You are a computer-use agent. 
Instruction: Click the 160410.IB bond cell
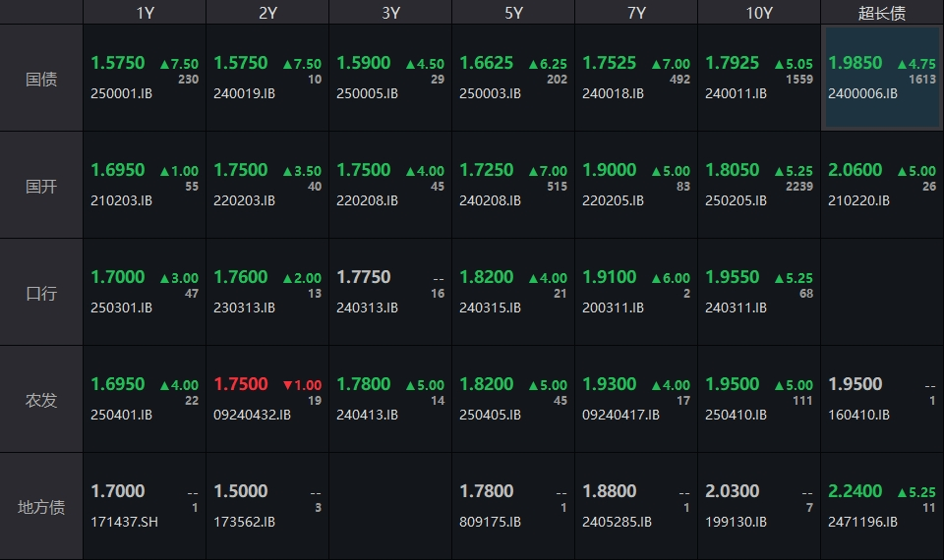(882, 400)
